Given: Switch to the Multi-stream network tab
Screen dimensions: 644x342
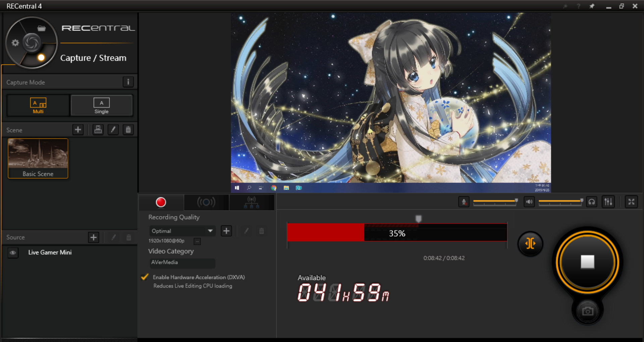Looking at the screenshot, I should click(x=252, y=202).
